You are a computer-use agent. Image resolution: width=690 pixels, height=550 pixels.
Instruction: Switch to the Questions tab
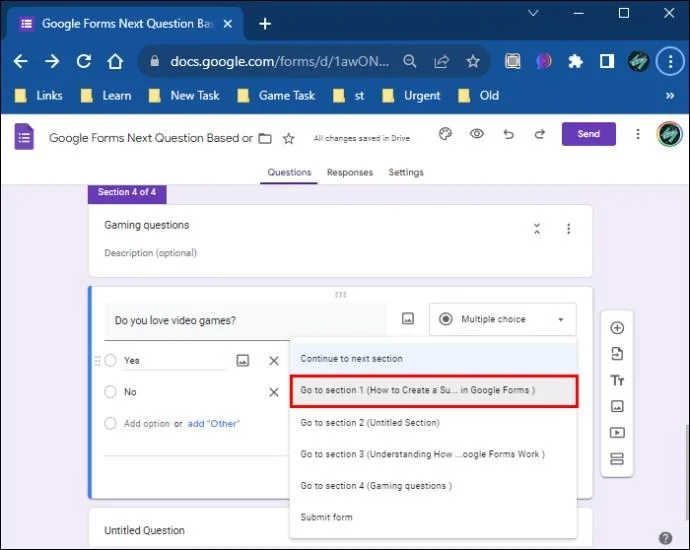pos(289,172)
